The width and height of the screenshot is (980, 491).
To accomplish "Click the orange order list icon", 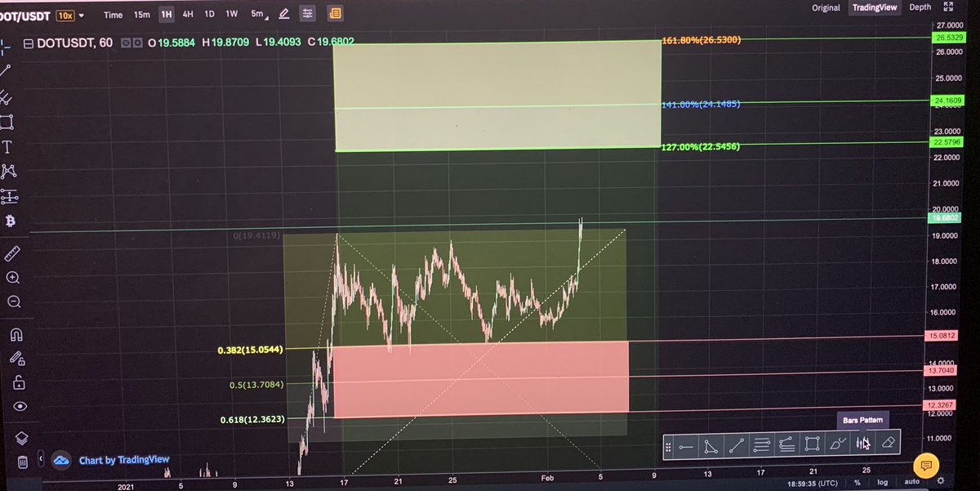I will 334,14.
